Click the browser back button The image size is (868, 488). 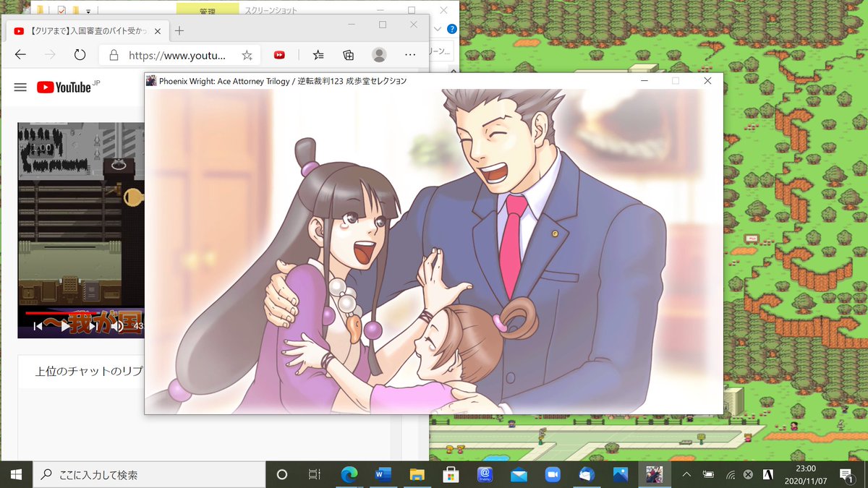(x=20, y=54)
